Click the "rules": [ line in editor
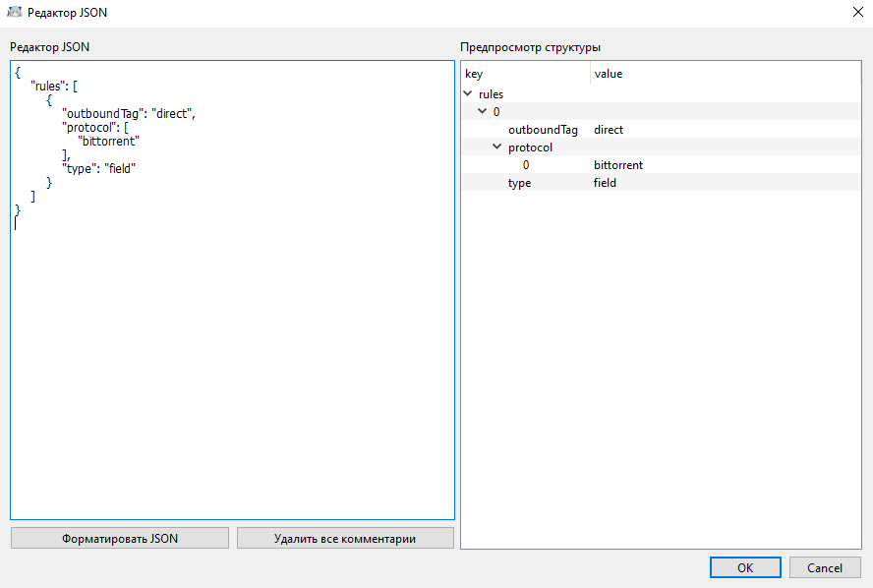The height and width of the screenshot is (588, 873). (54, 87)
